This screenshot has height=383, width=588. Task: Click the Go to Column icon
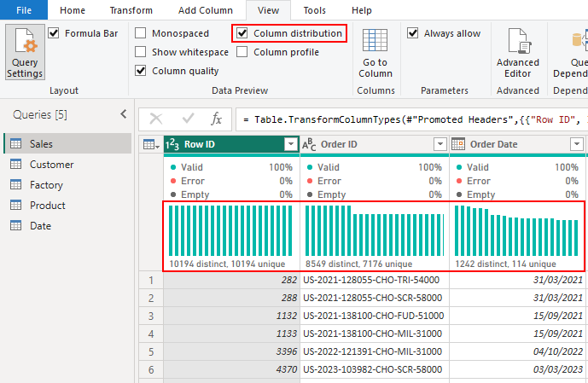point(375,40)
